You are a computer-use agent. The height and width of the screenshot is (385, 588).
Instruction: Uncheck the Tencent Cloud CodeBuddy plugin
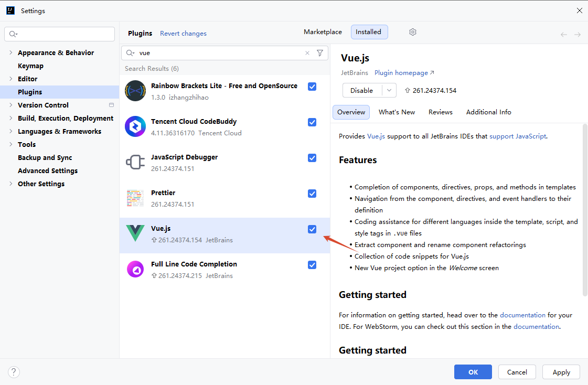pos(312,122)
